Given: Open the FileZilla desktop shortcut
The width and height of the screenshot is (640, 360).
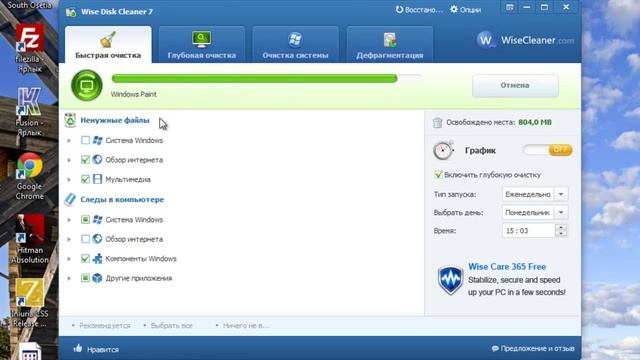Looking at the screenshot, I should click(29, 48).
